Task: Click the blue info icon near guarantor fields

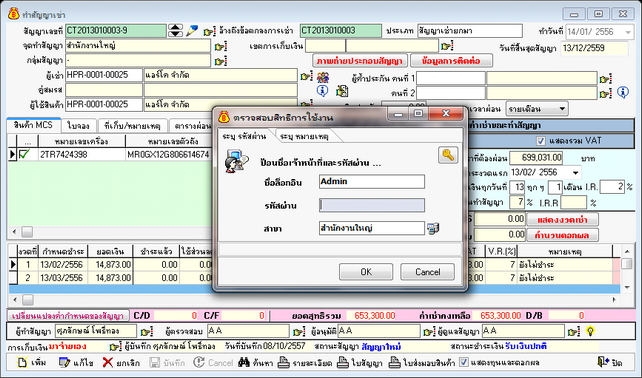Action: (x=623, y=92)
